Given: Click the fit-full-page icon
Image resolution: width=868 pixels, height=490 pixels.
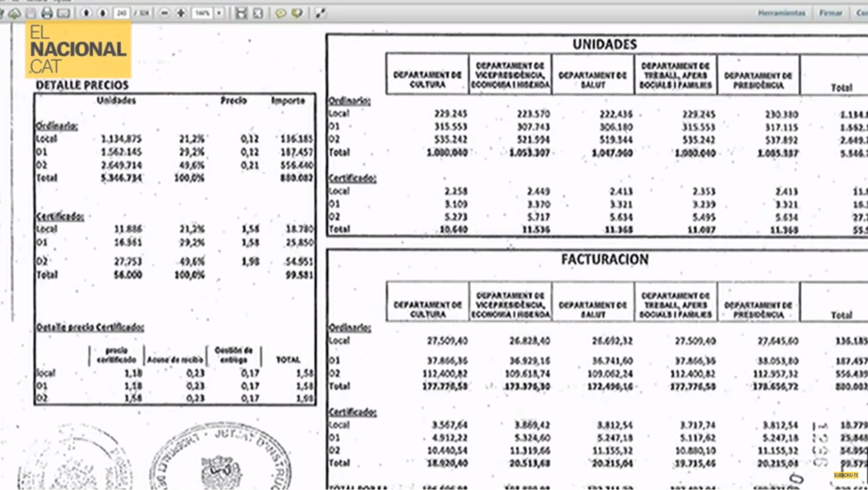Looking at the screenshot, I should tap(258, 13).
